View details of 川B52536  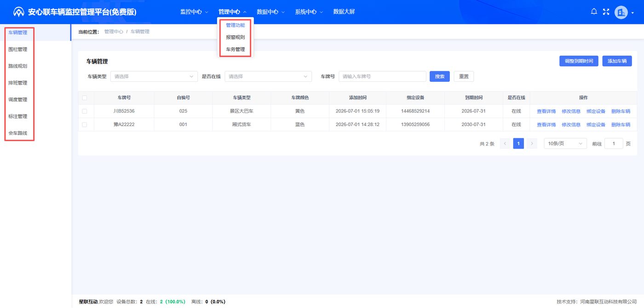(x=546, y=111)
